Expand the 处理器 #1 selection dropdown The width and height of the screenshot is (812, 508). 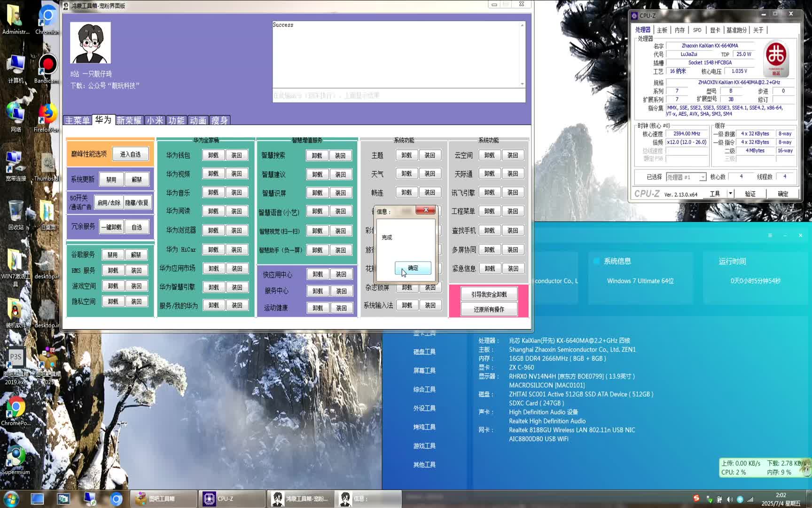point(703,177)
